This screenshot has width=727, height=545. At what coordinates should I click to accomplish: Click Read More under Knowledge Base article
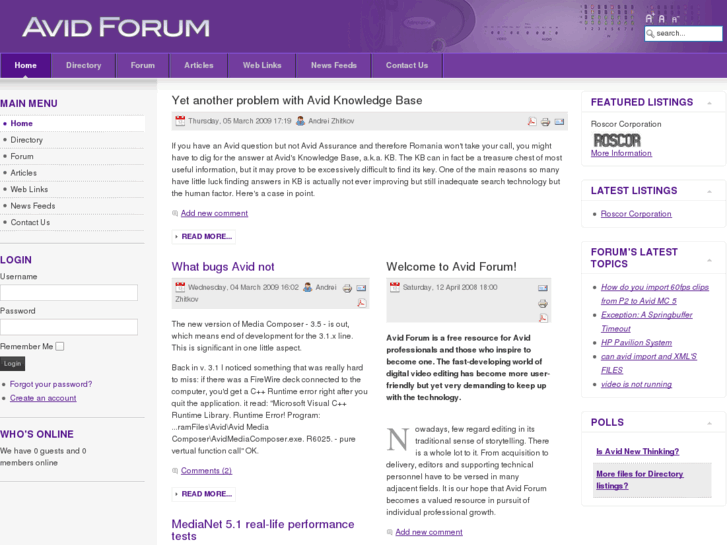point(204,237)
